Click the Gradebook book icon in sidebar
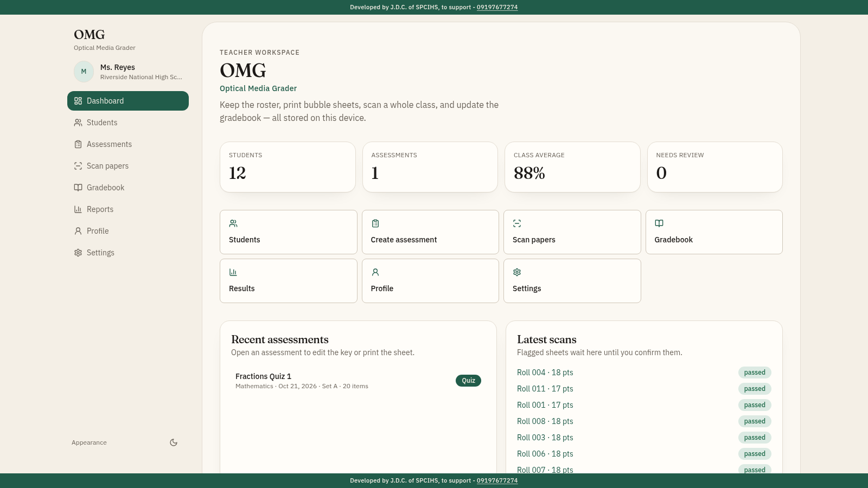 tap(78, 188)
